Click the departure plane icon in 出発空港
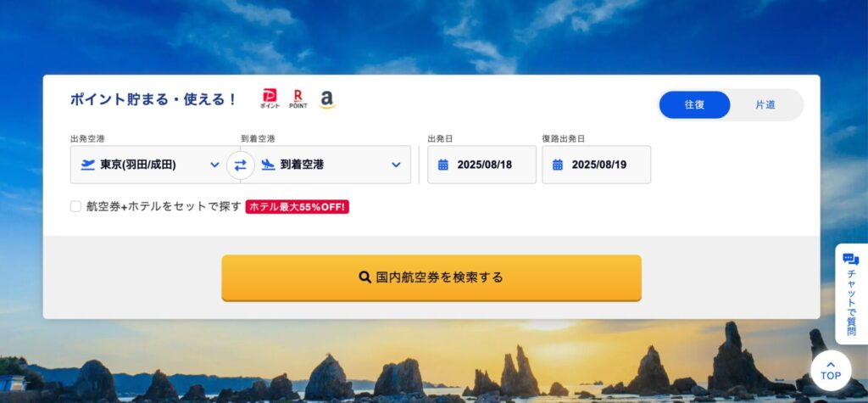This screenshot has width=868, height=403. pos(88,165)
